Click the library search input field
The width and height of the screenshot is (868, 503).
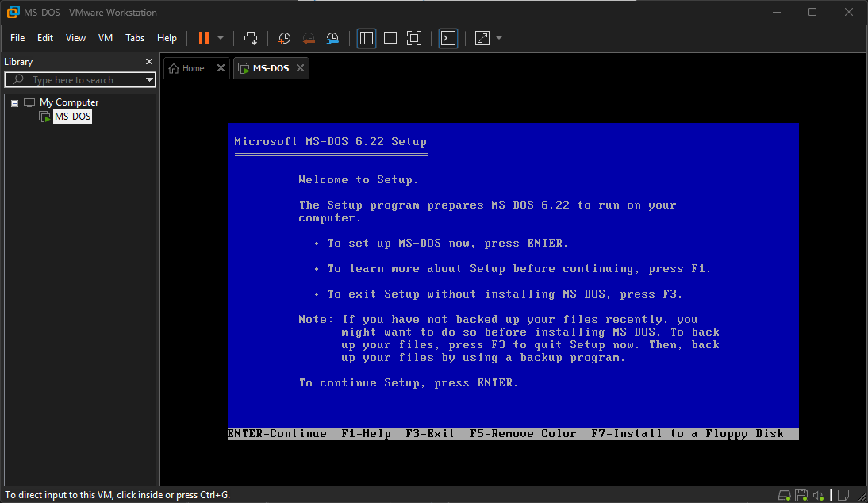[79, 80]
